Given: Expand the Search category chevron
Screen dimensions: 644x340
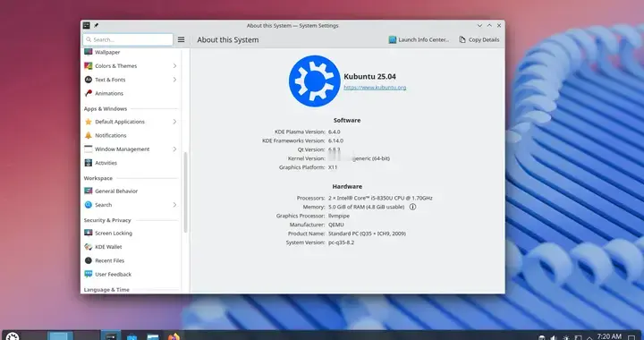Looking at the screenshot, I should 174,205.
